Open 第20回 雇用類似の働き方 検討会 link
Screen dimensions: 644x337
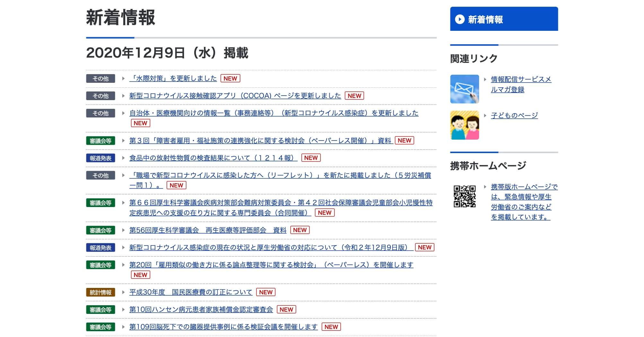point(271,265)
